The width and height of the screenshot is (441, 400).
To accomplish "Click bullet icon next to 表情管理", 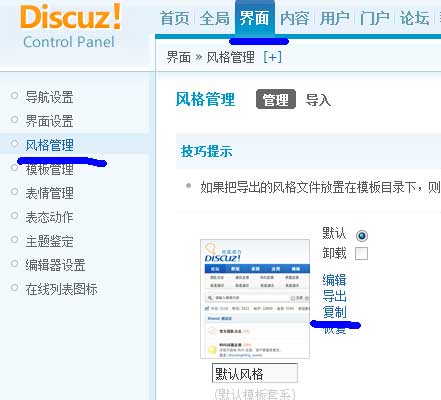I will [14, 192].
